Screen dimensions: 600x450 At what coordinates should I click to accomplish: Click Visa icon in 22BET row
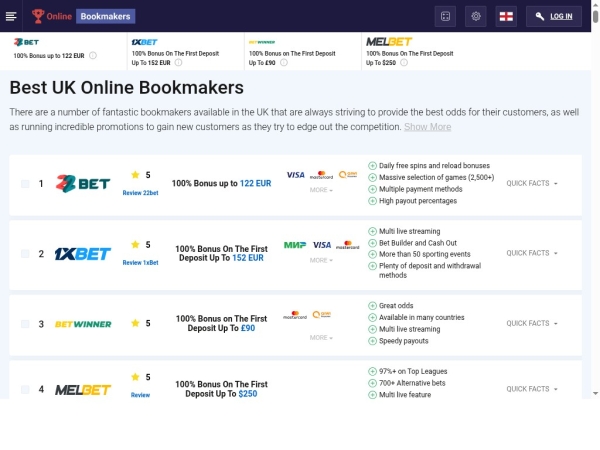click(x=295, y=175)
